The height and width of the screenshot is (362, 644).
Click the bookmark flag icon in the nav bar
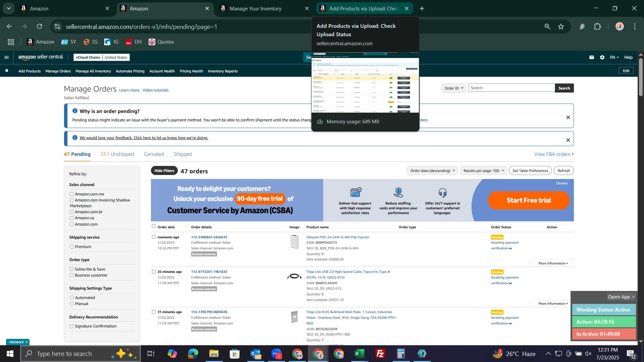click(7, 71)
